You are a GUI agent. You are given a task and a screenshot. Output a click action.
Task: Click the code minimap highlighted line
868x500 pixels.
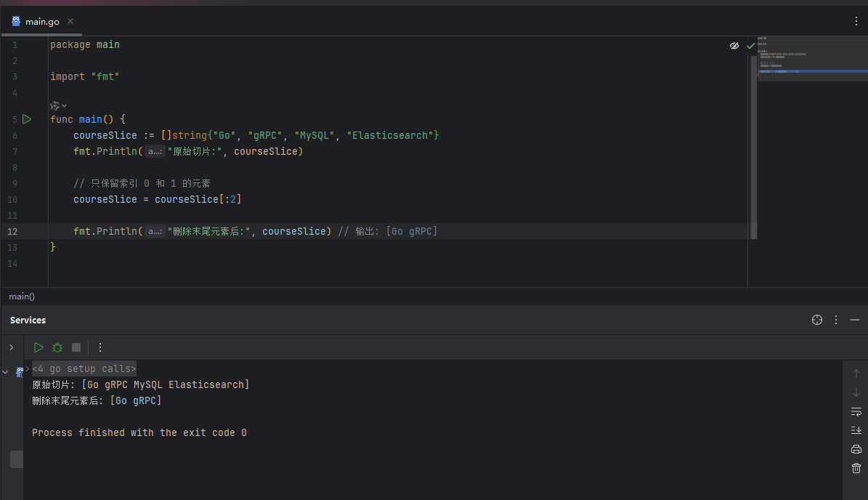[x=812, y=71]
